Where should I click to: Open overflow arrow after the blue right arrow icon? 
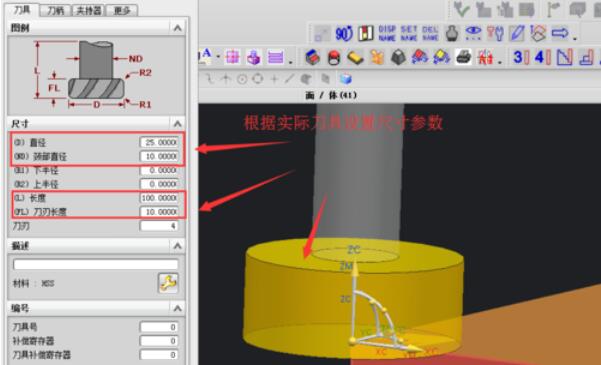575,38
